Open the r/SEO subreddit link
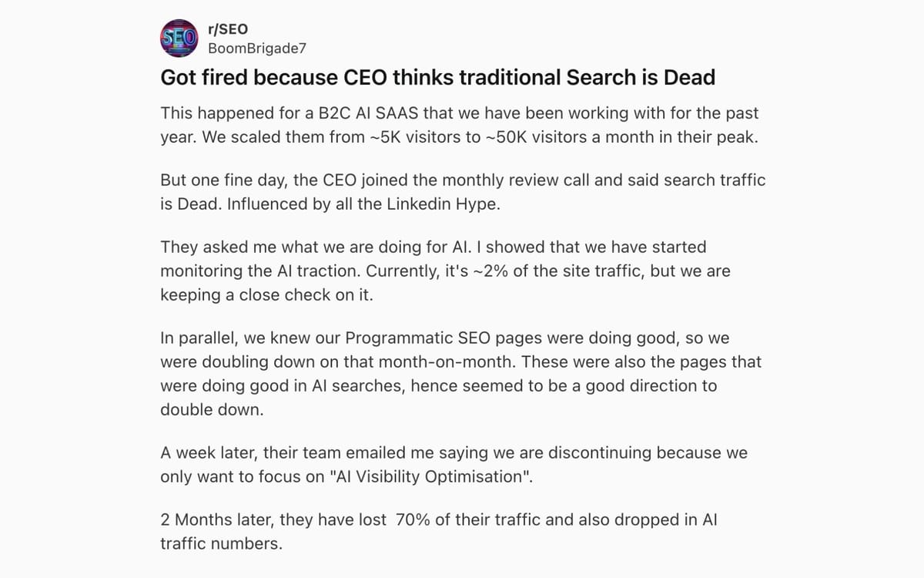This screenshot has width=924, height=578. 228,30
